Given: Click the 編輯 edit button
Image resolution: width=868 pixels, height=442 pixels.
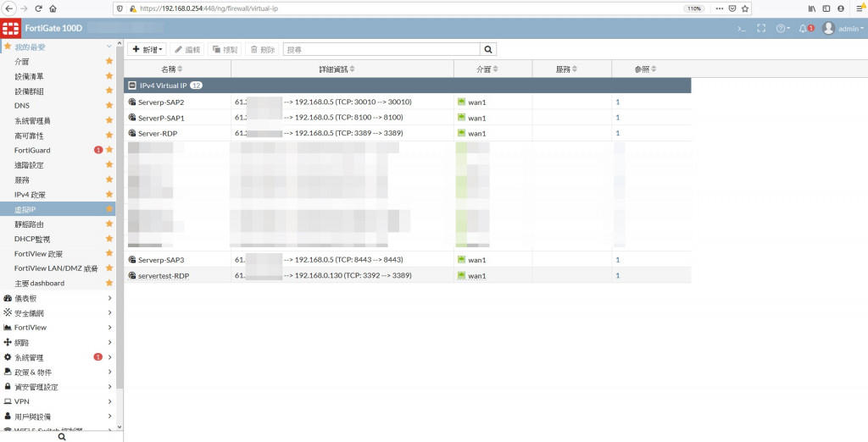Looking at the screenshot, I should [187, 49].
